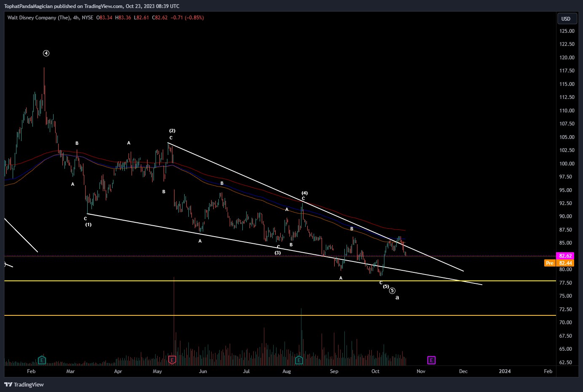This screenshot has width=583, height=392.
Task: Click the 117.50 price axis label
Action: [567, 71]
